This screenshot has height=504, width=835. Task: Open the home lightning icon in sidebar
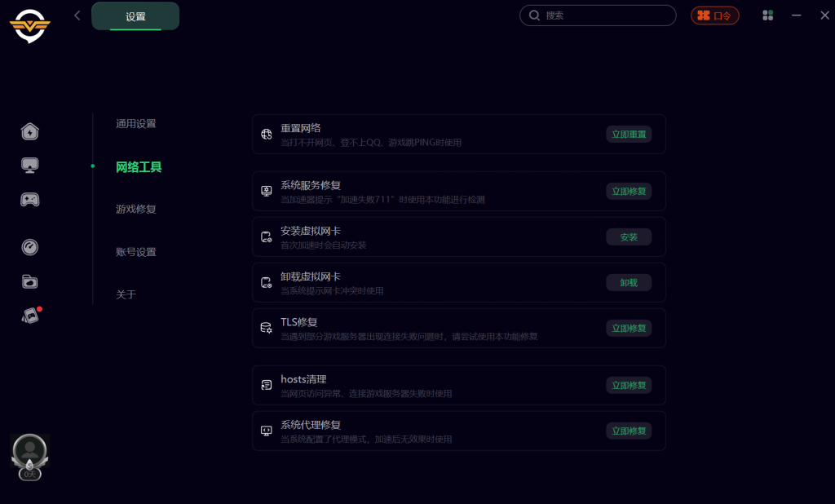click(30, 131)
